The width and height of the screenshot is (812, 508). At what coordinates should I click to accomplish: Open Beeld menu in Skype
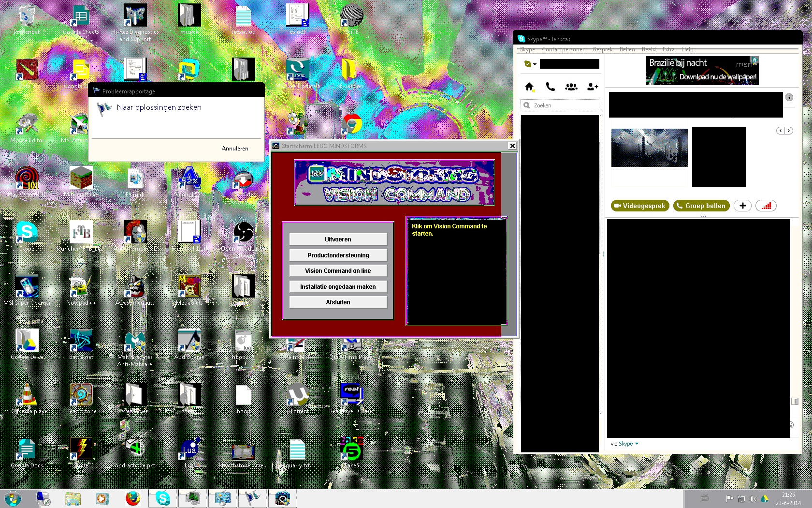click(x=649, y=49)
